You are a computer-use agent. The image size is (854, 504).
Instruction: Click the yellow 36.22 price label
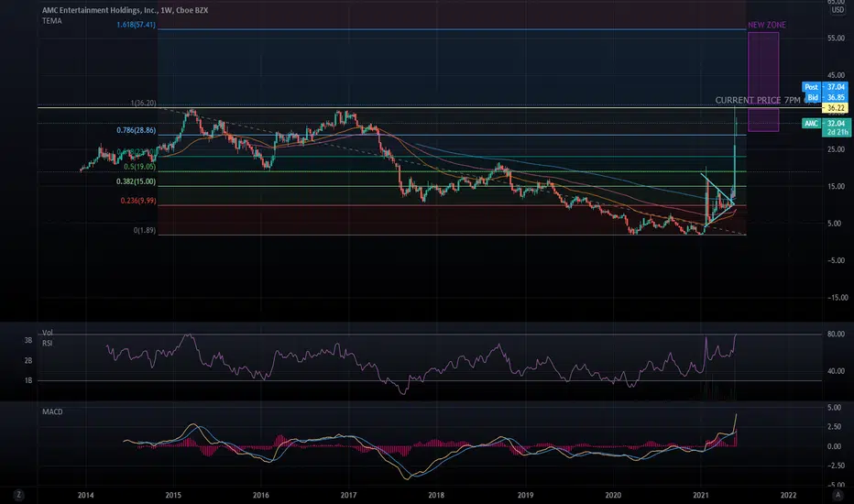click(x=835, y=108)
